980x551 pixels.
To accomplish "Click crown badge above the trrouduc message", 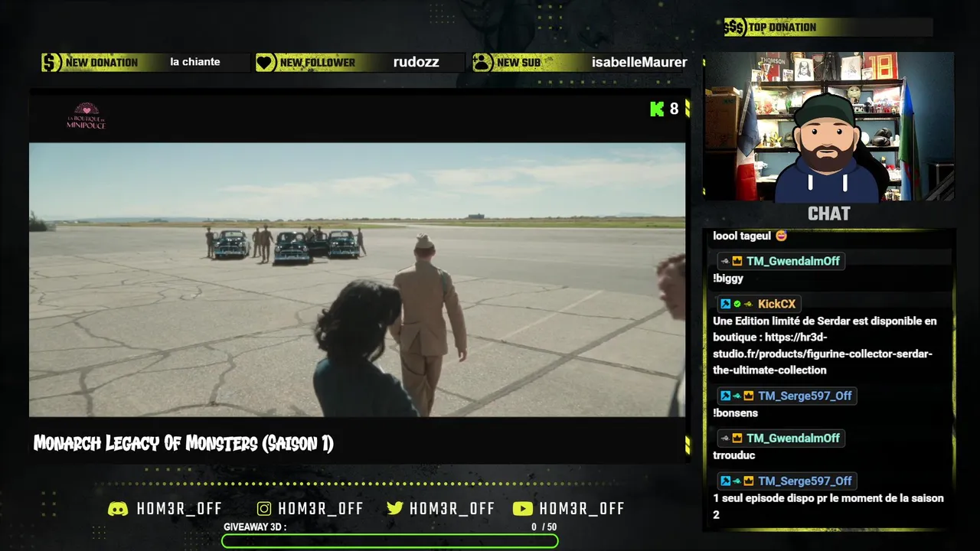I will pos(737,439).
